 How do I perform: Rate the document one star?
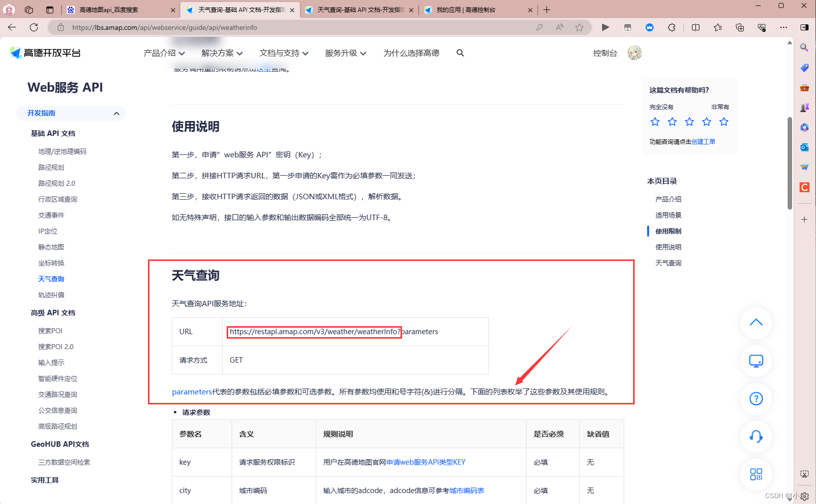tap(655, 122)
